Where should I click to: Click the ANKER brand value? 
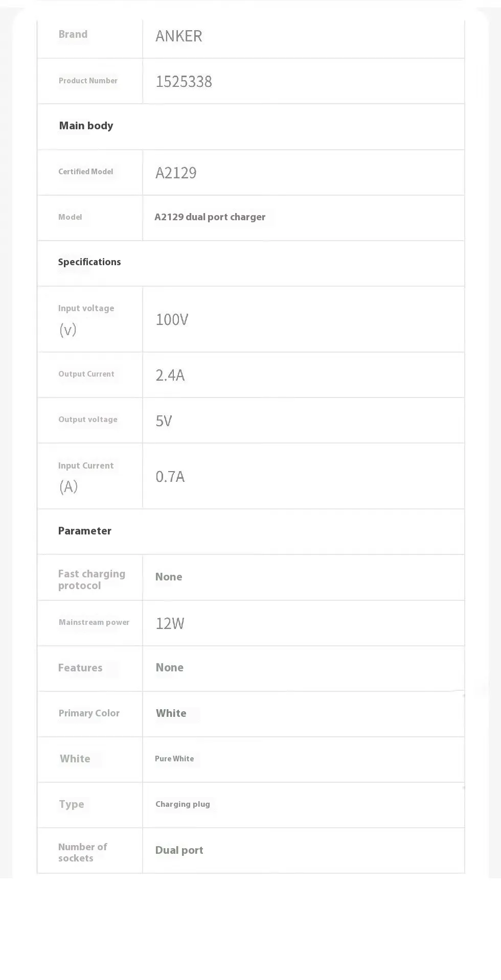179,36
